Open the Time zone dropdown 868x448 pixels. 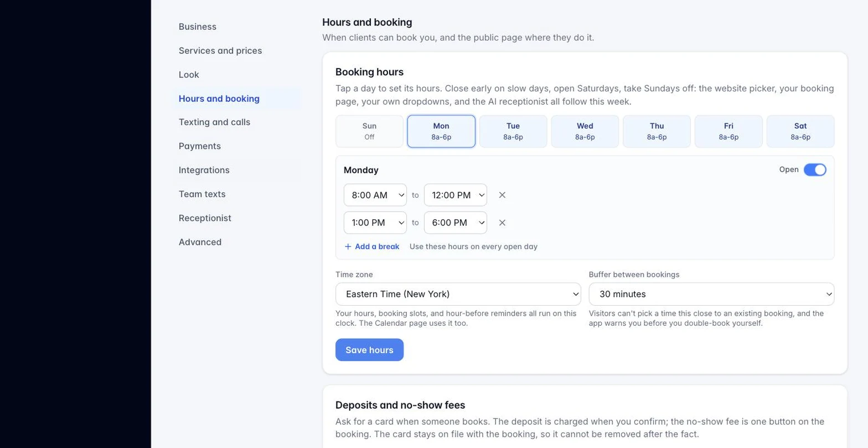(458, 294)
